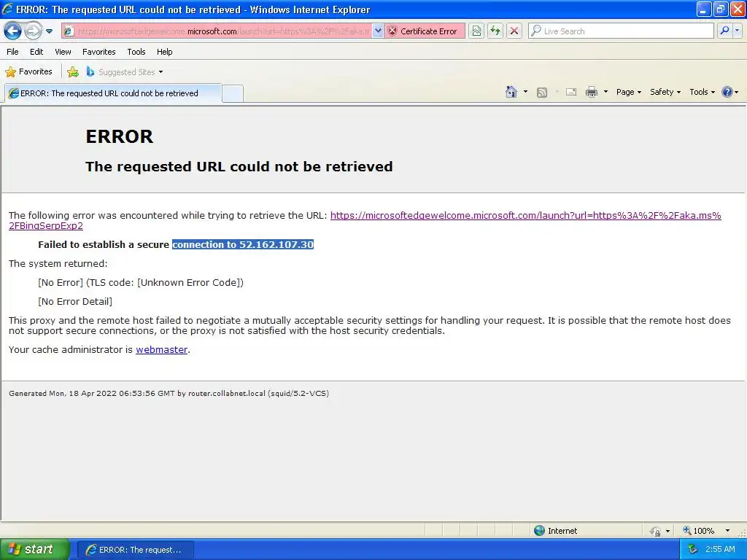Open the Windows Start button
The image size is (747, 560).
tap(35, 549)
